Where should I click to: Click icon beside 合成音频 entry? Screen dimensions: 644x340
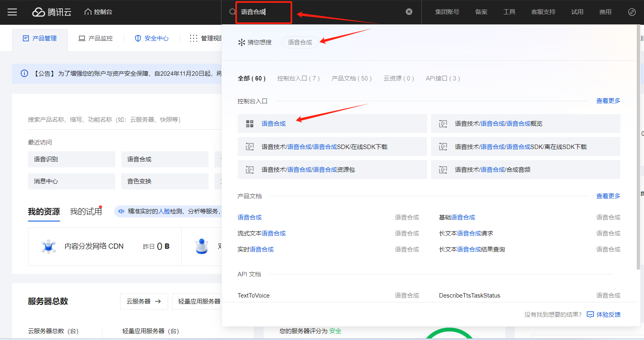pos(443,170)
